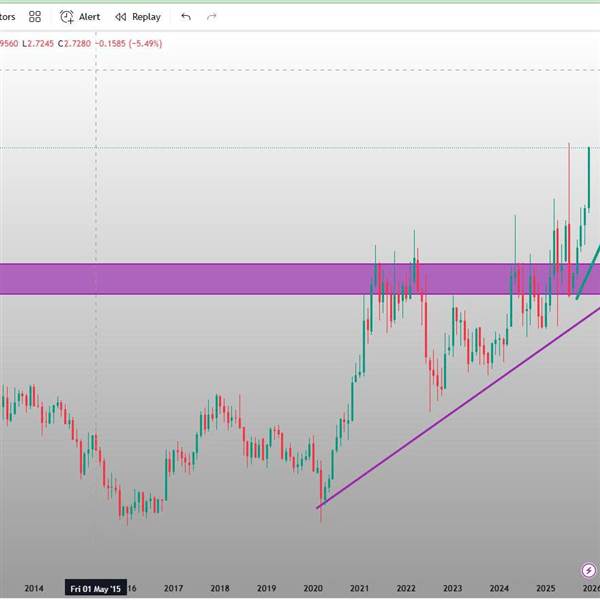Redo the chart action
This screenshot has height=600, width=600.
212,16
